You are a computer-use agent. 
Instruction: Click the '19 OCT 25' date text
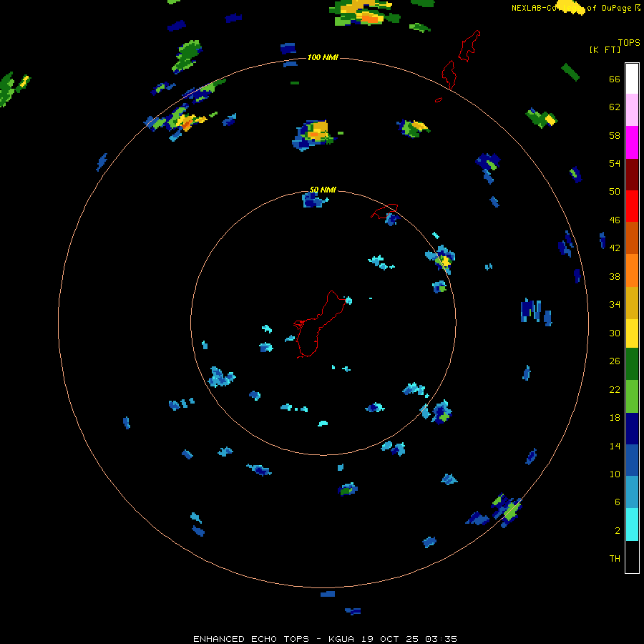pyautogui.click(x=390, y=639)
